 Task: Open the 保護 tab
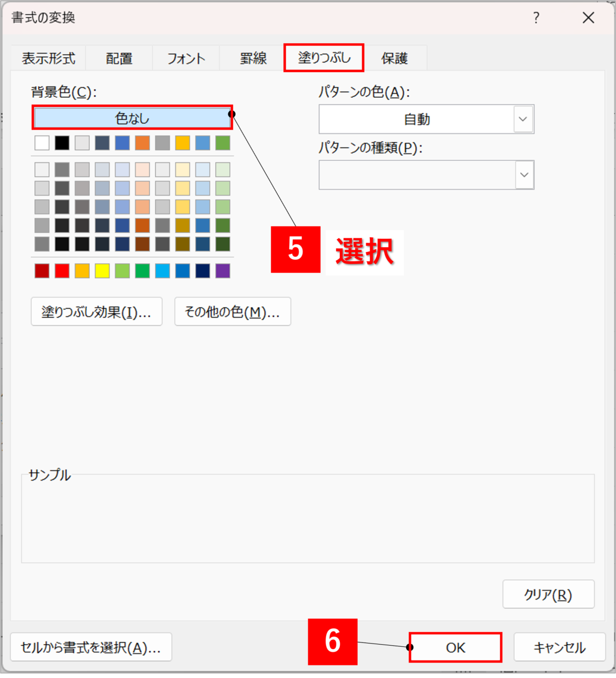point(394,58)
